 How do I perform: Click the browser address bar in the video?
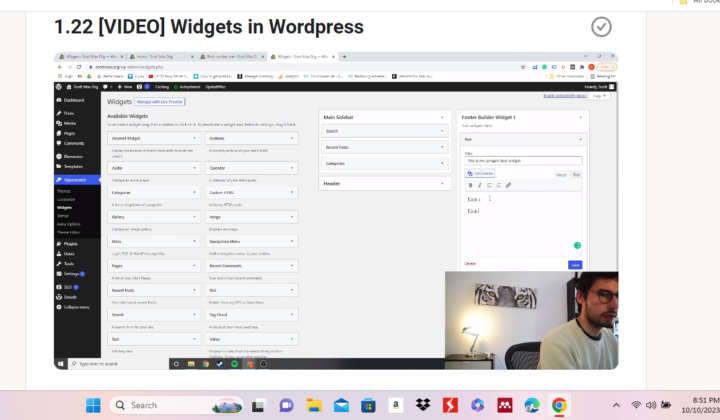[303, 67]
